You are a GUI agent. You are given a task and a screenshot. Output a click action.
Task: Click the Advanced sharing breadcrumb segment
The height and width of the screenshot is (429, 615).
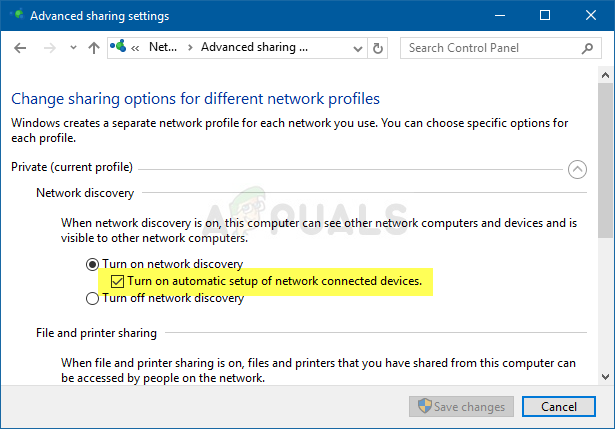254,47
